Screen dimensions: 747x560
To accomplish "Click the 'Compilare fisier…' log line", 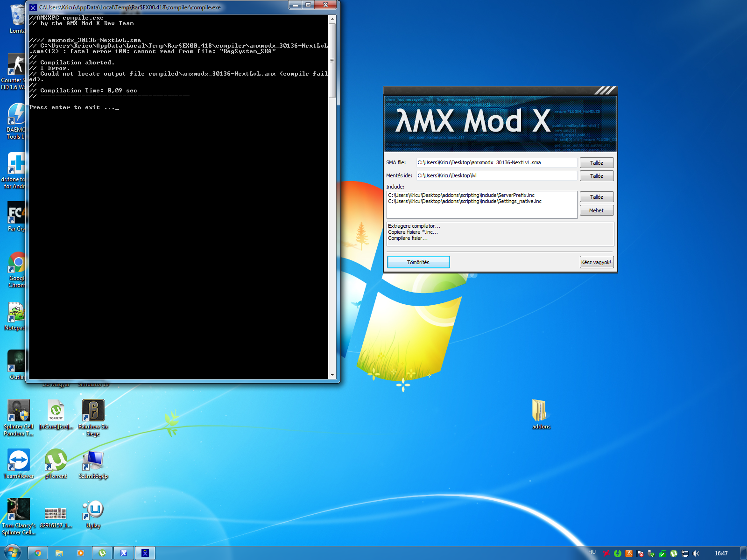I will click(x=408, y=238).
